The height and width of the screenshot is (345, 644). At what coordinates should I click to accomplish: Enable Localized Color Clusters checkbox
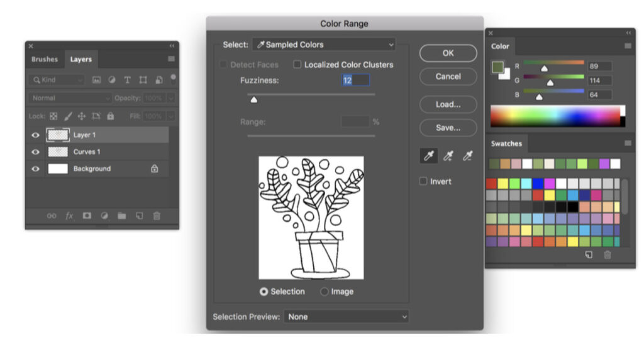[297, 64]
